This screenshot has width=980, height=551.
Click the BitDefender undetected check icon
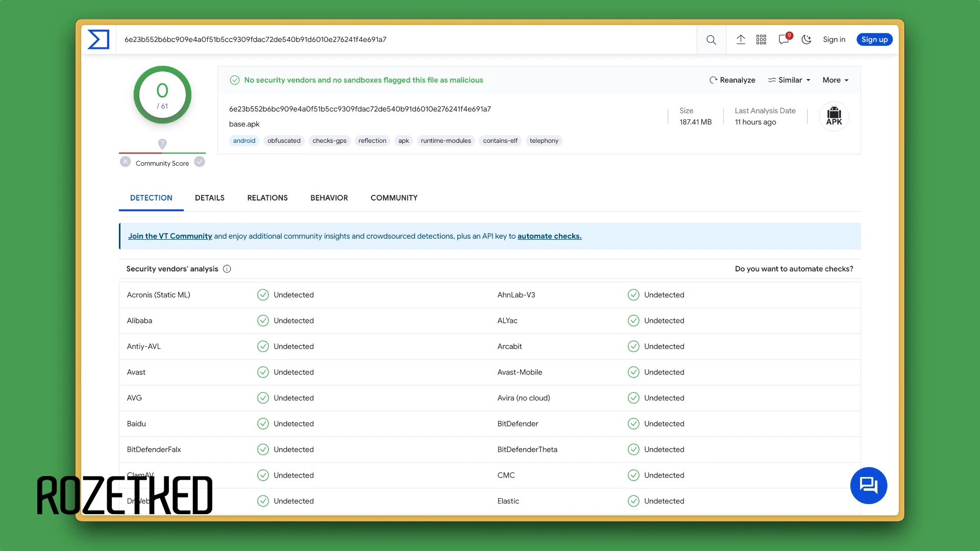coord(633,423)
